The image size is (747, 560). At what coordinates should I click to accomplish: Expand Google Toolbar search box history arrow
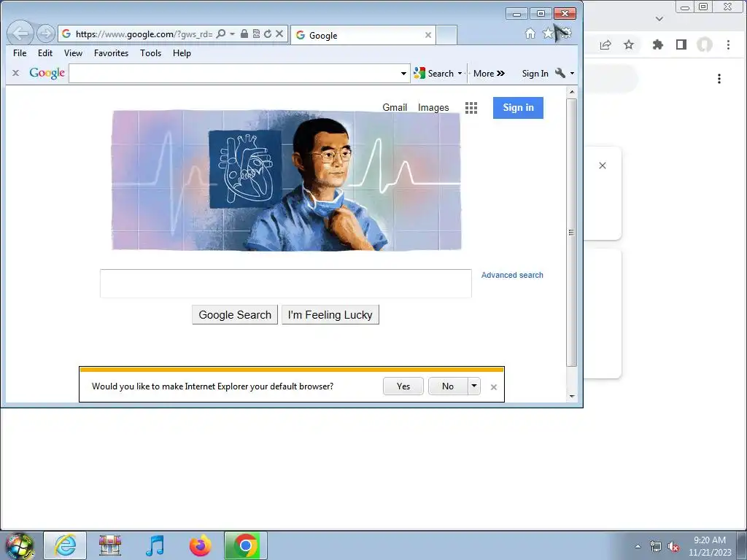(403, 74)
